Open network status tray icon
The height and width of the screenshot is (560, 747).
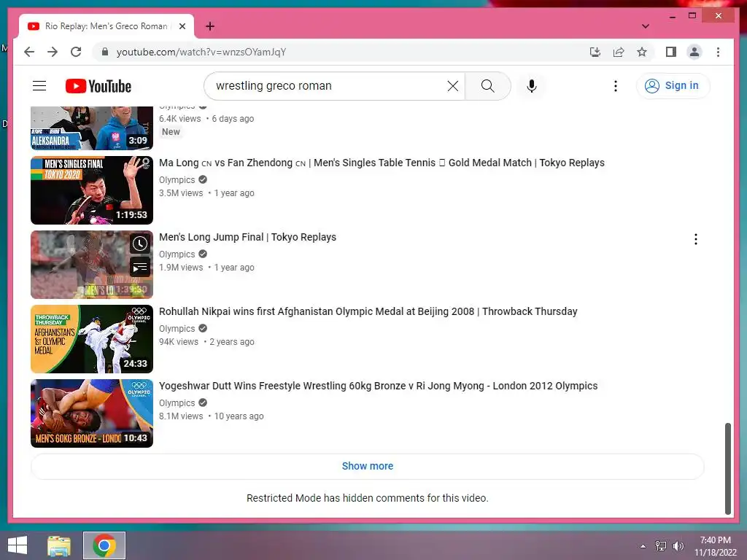[661, 545]
